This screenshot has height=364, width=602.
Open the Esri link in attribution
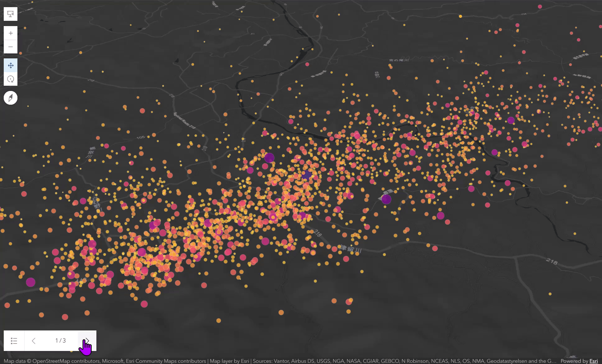click(x=593, y=361)
